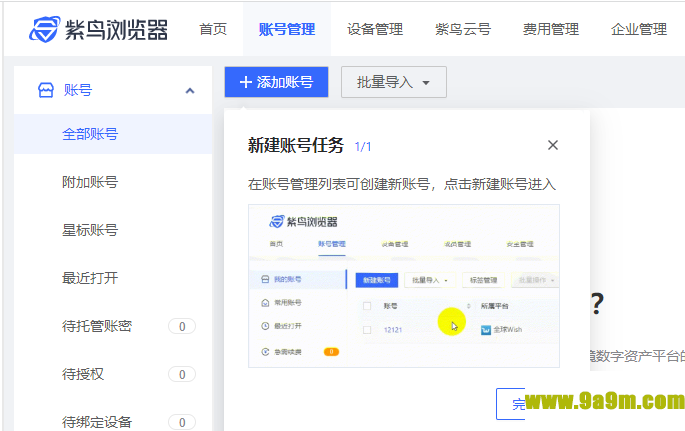Open the 首页 tab

click(x=213, y=29)
